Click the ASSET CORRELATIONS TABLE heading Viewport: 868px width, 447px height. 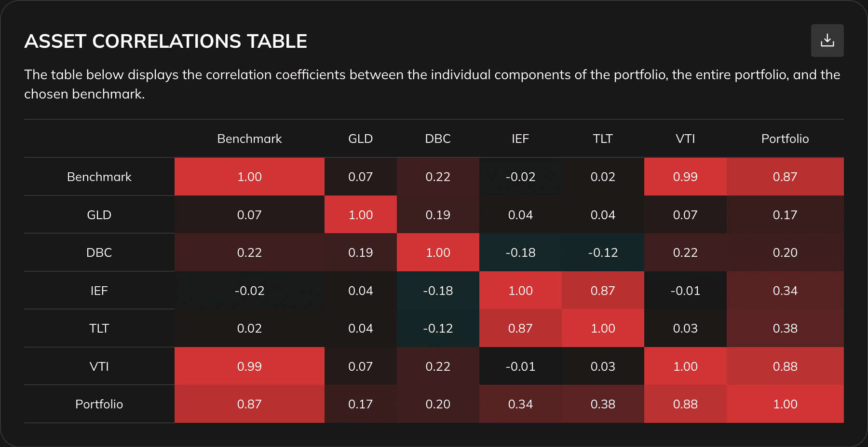pos(166,41)
